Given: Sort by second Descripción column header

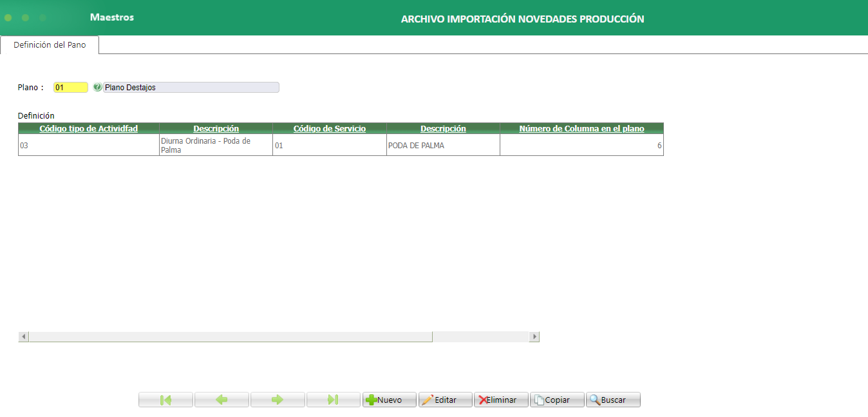Looking at the screenshot, I should (443, 129).
